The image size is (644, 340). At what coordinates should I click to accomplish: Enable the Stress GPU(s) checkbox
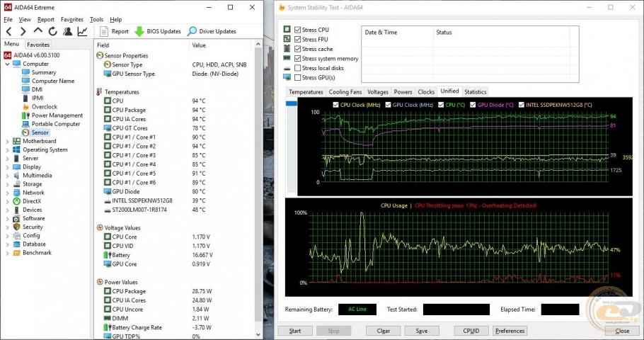click(x=298, y=77)
